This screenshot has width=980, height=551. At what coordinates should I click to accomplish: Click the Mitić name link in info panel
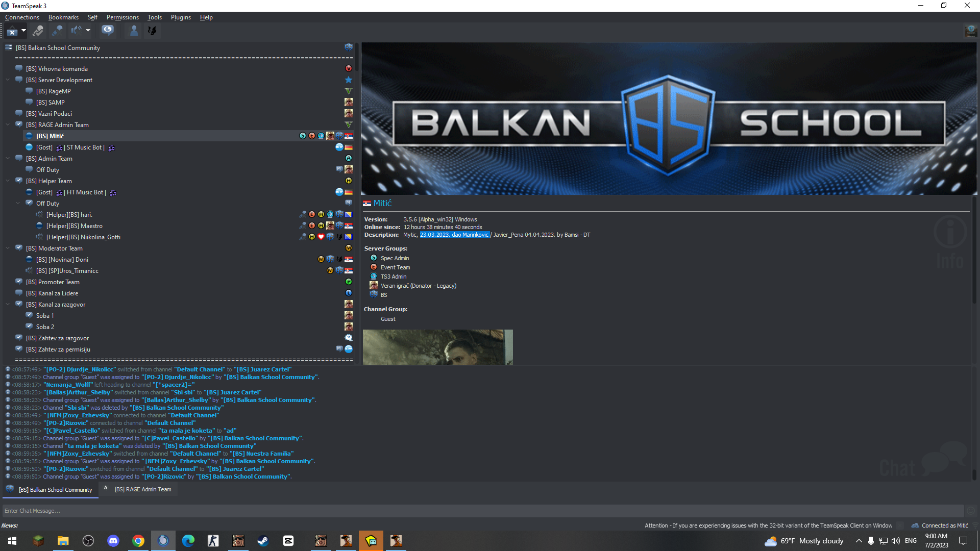coord(382,203)
